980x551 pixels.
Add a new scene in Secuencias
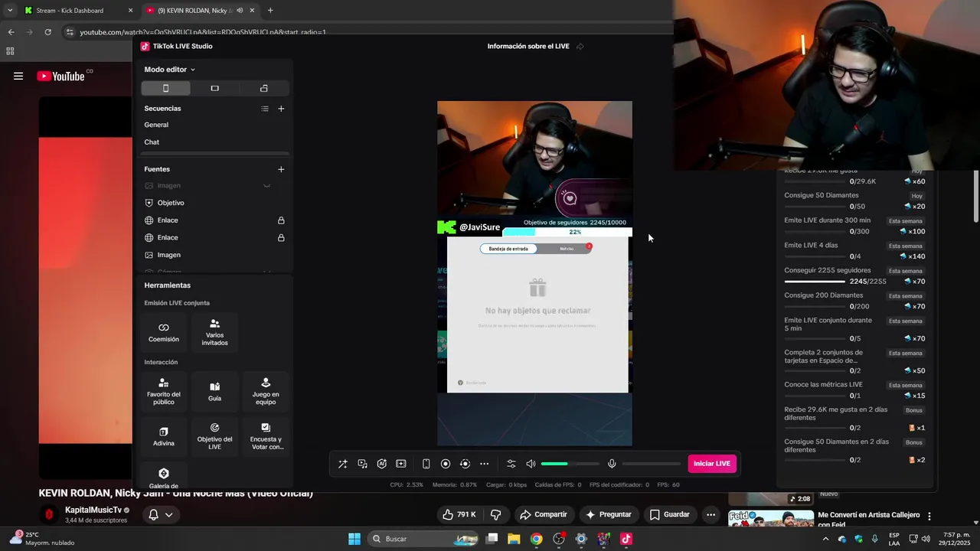click(x=281, y=109)
